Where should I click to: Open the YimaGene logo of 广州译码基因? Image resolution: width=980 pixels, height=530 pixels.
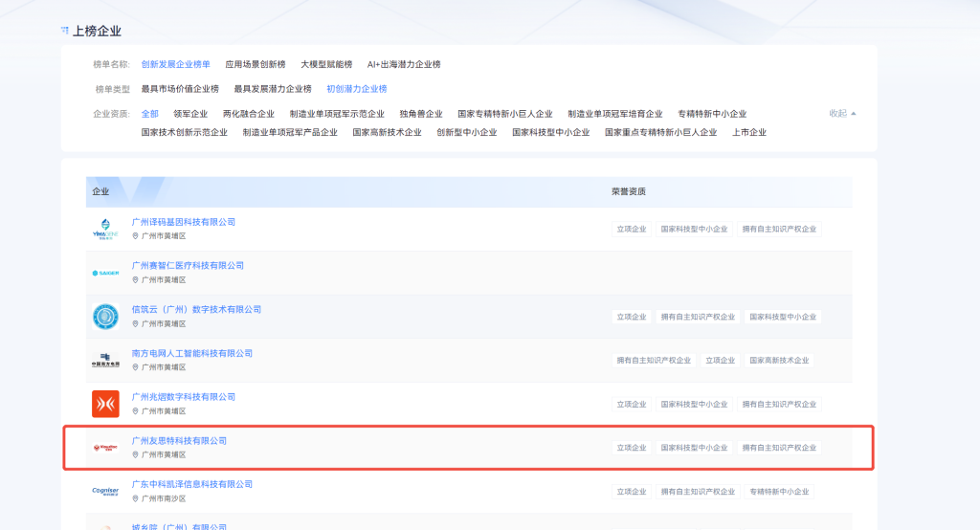click(105, 229)
